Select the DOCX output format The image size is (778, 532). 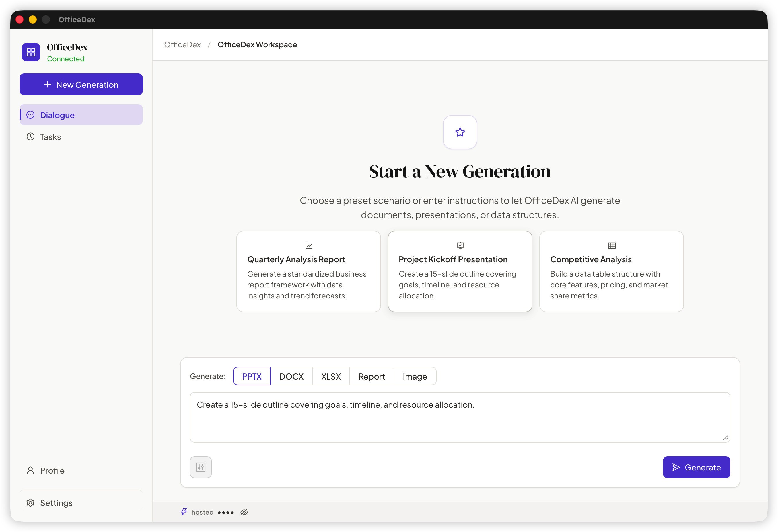tap(291, 376)
